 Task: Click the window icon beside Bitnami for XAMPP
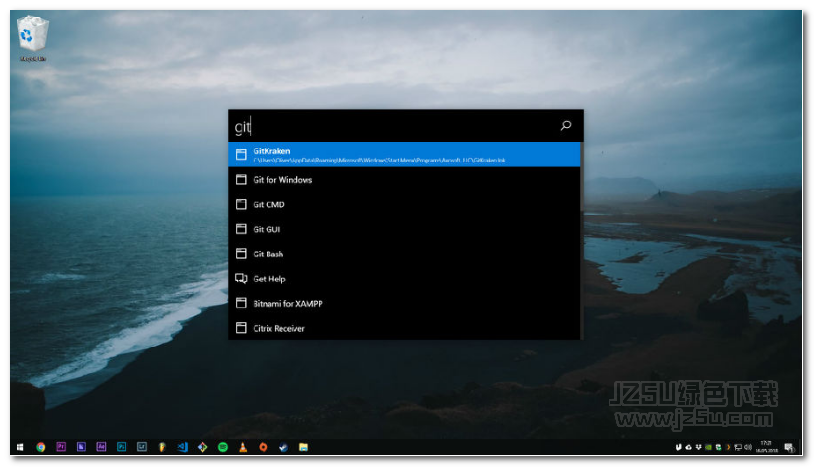click(241, 303)
